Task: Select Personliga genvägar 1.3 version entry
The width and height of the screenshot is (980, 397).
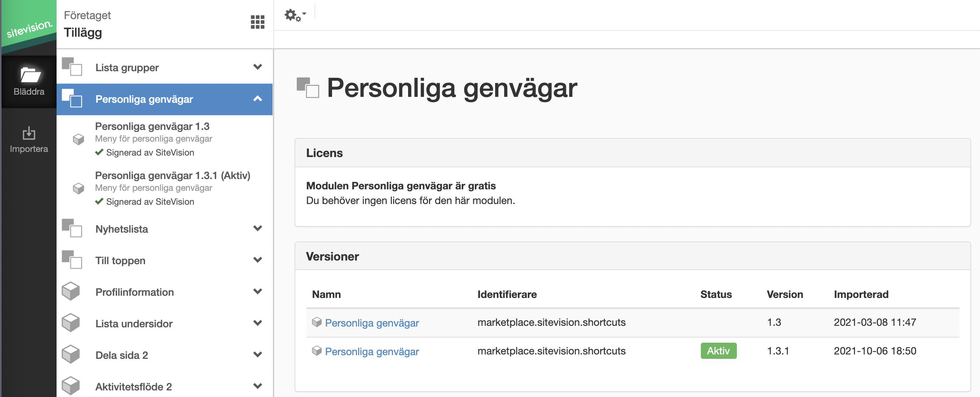Action: 165,139
